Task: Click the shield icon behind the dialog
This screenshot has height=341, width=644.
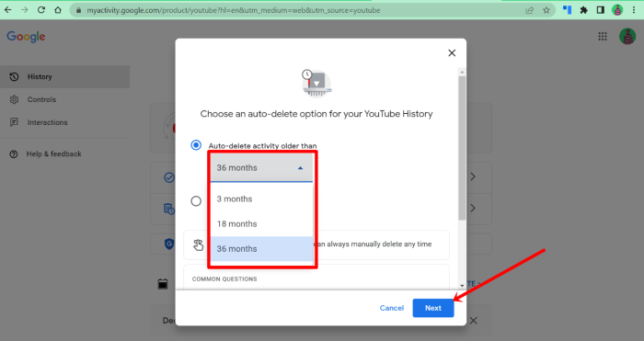Action: click(168, 244)
